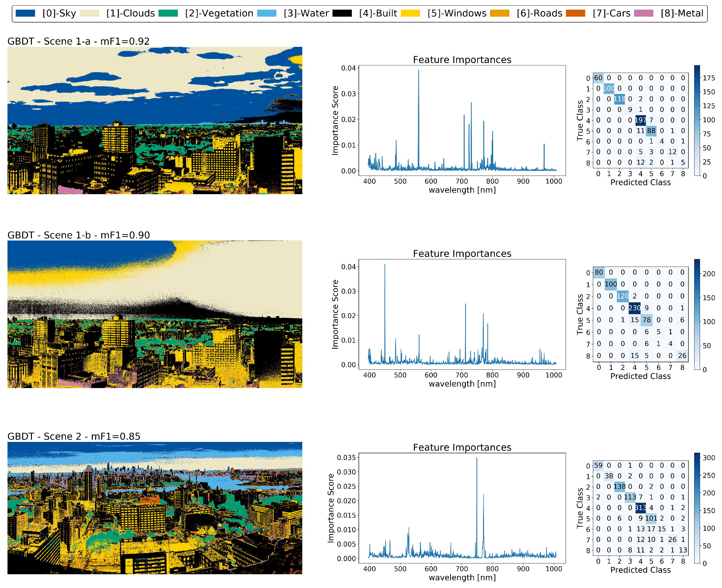Click 'Predicted Class' label under Scene 2 matrix

tap(641, 570)
